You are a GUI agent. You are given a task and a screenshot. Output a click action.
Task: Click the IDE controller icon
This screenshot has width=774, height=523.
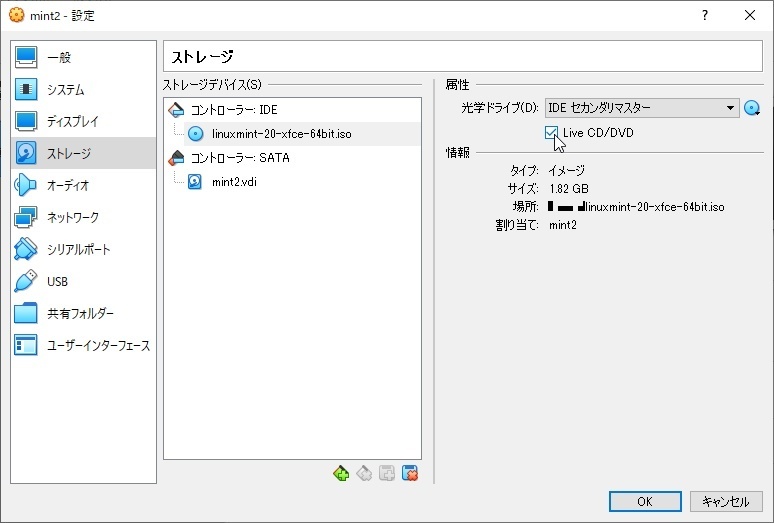[x=176, y=110]
